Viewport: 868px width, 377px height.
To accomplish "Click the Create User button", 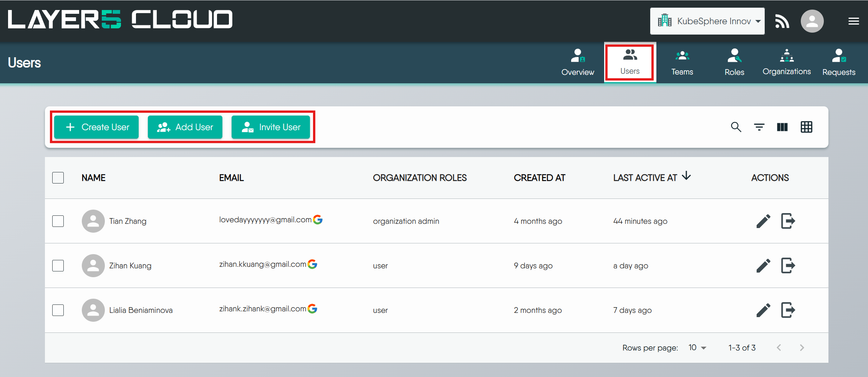I will (96, 127).
